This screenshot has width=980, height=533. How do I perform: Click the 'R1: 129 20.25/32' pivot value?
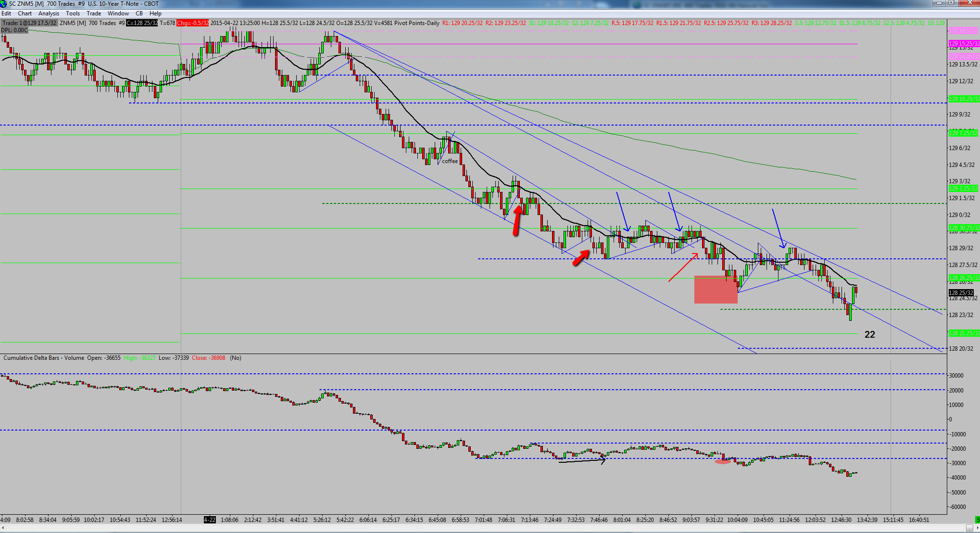[463, 23]
